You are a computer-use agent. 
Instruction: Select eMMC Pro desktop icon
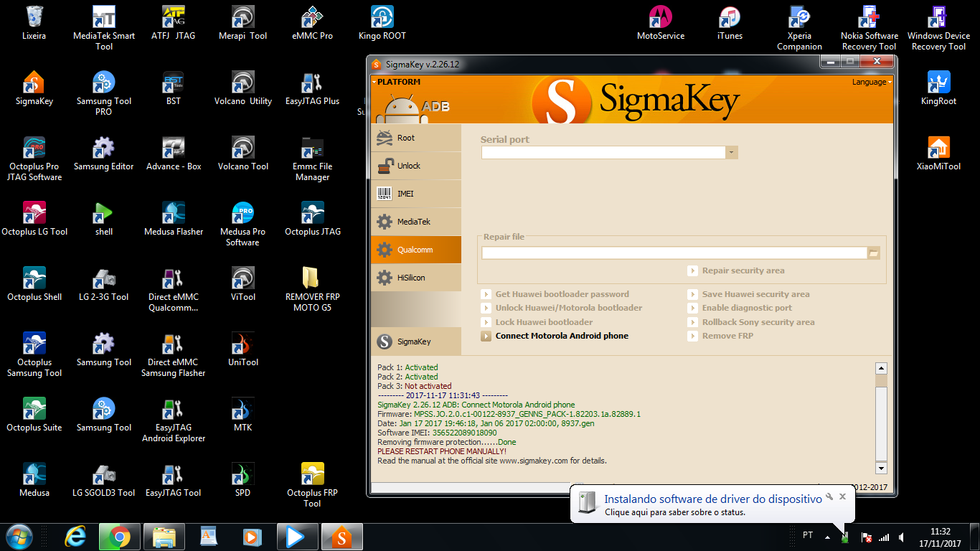point(312,22)
